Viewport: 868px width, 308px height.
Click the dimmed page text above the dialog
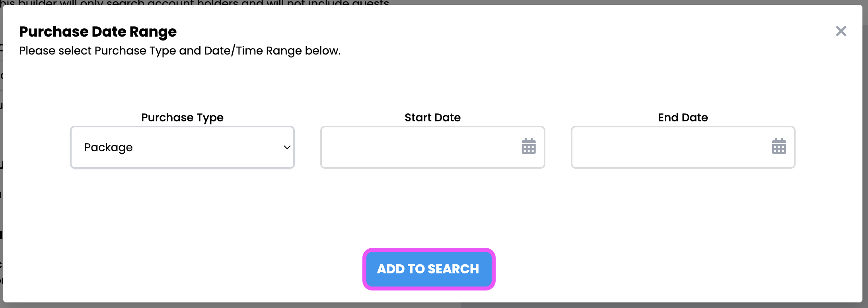199,2
